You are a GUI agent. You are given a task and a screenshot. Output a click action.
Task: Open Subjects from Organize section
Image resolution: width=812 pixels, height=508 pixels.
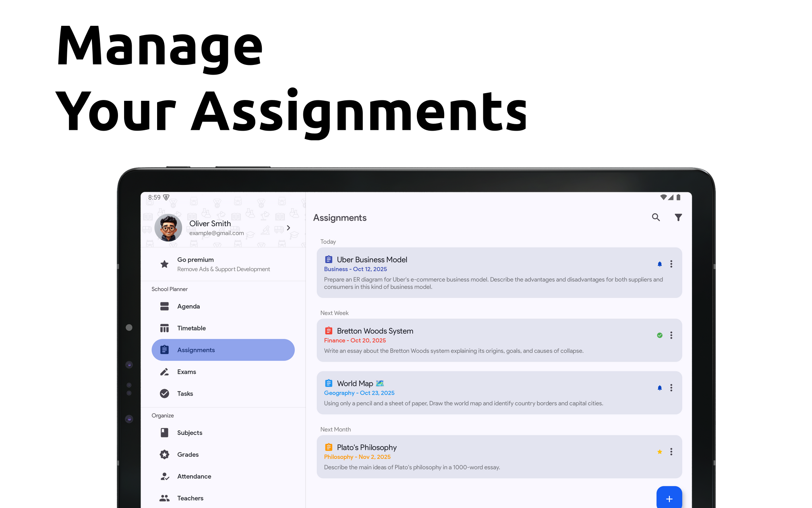189,433
